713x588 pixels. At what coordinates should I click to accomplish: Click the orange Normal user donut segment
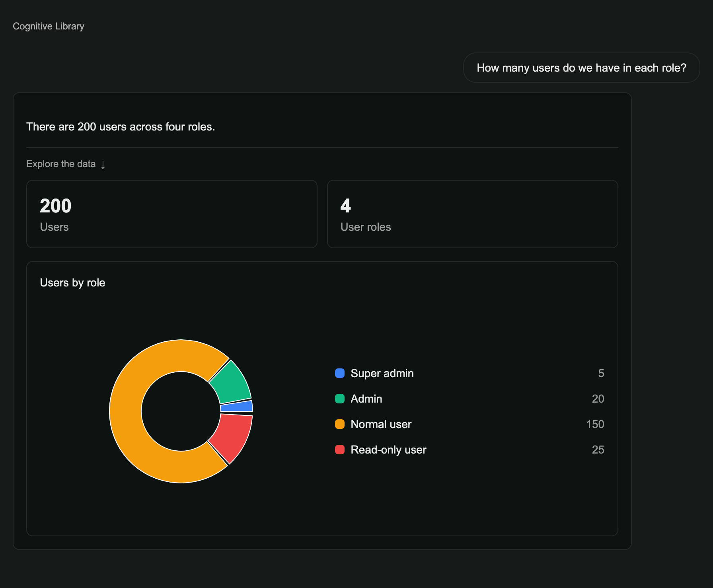tap(125, 411)
